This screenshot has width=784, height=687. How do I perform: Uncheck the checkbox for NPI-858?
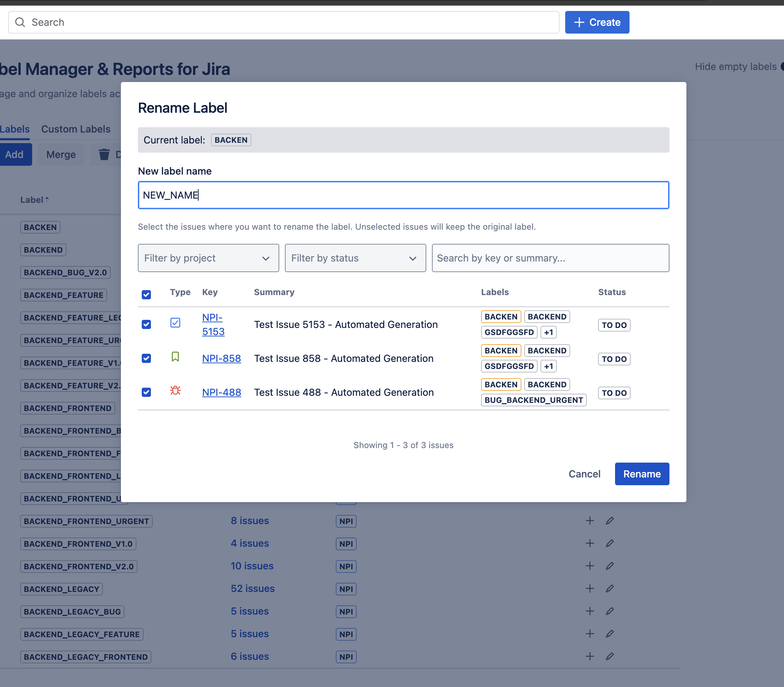146,358
